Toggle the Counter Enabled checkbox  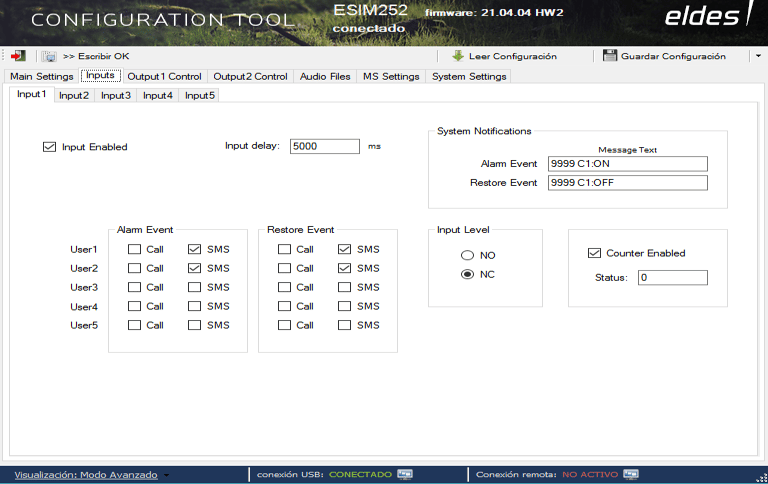(595, 253)
